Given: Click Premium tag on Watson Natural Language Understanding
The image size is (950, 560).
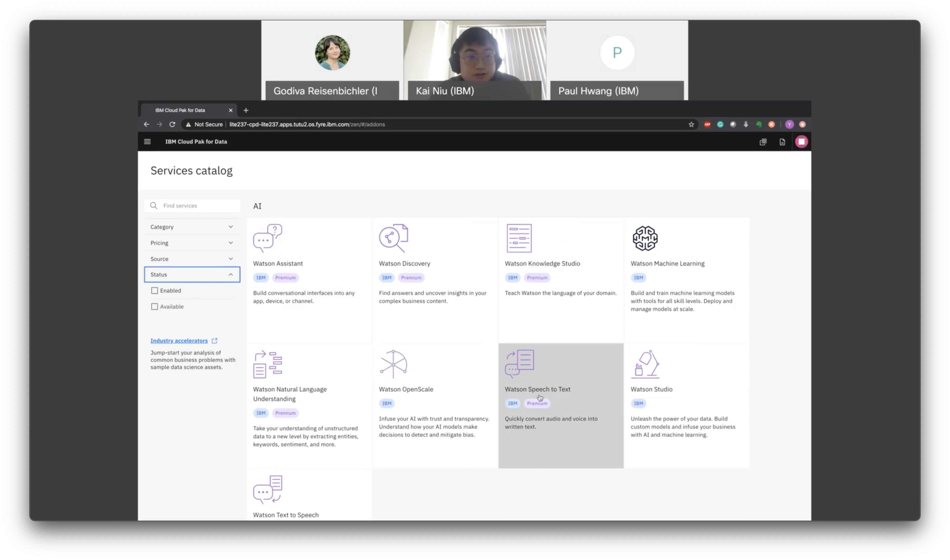Looking at the screenshot, I should click(285, 413).
